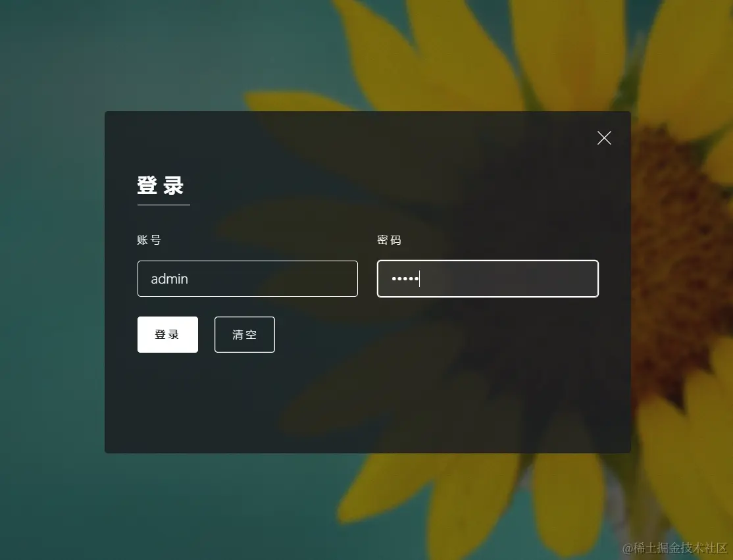Submit with the white 登录 button

(x=167, y=334)
